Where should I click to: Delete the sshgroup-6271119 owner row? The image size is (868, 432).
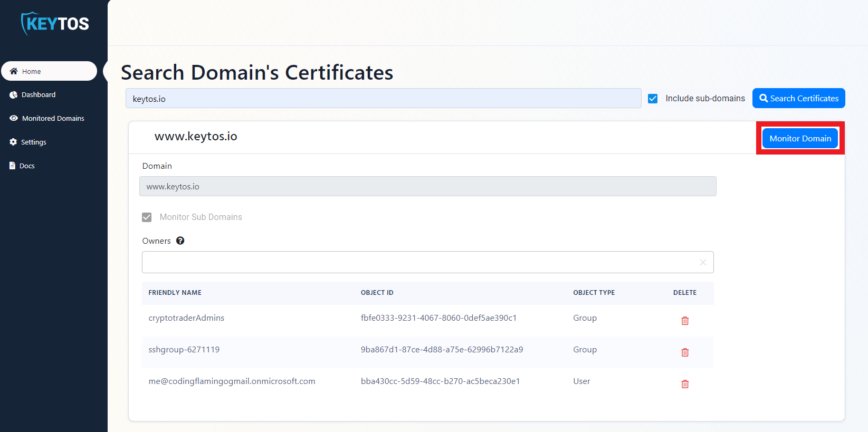point(685,352)
